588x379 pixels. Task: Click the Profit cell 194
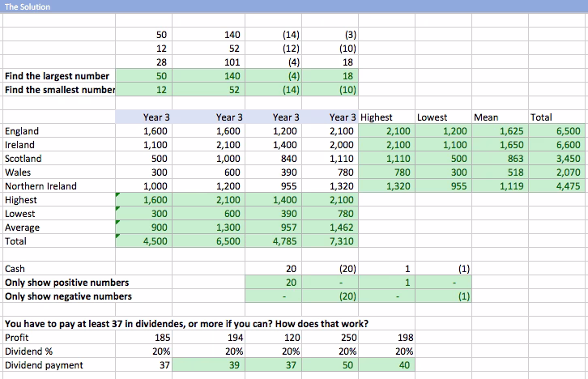208,338
